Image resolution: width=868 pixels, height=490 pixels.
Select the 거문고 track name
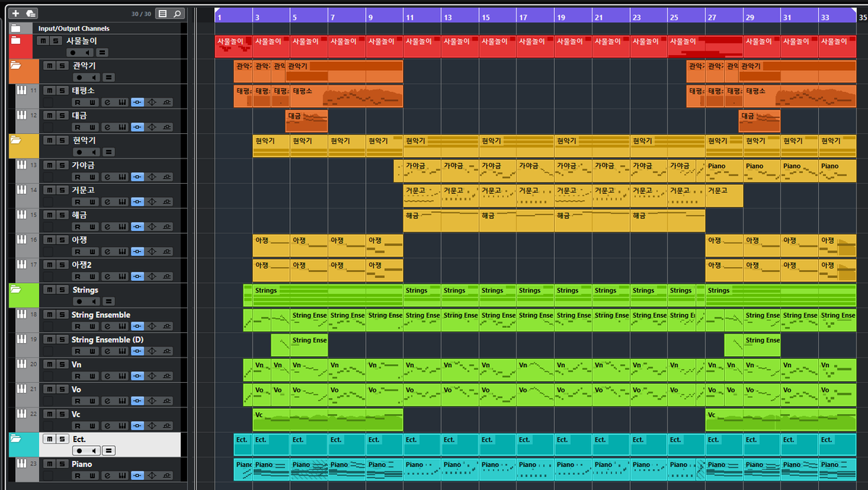pos(82,190)
